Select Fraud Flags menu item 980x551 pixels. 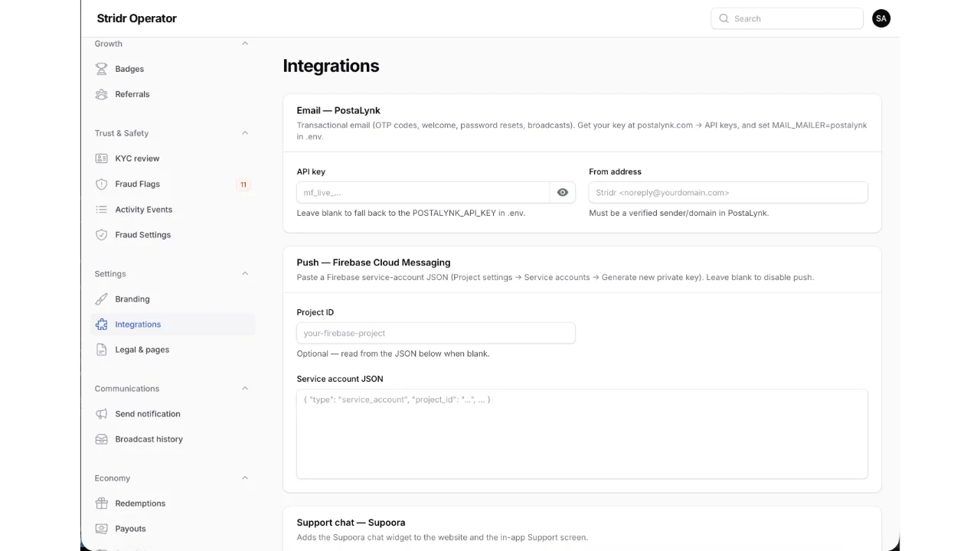click(x=172, y=184)
